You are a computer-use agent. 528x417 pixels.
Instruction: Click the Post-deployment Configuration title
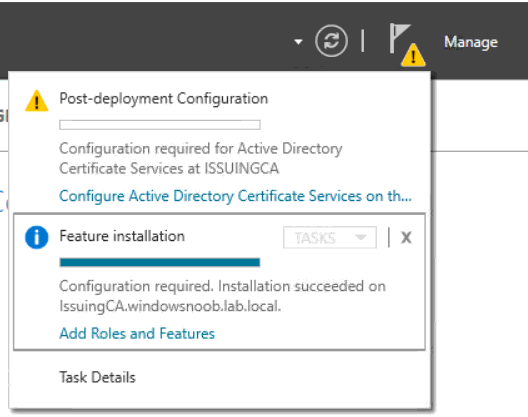(x=164, y=99)
